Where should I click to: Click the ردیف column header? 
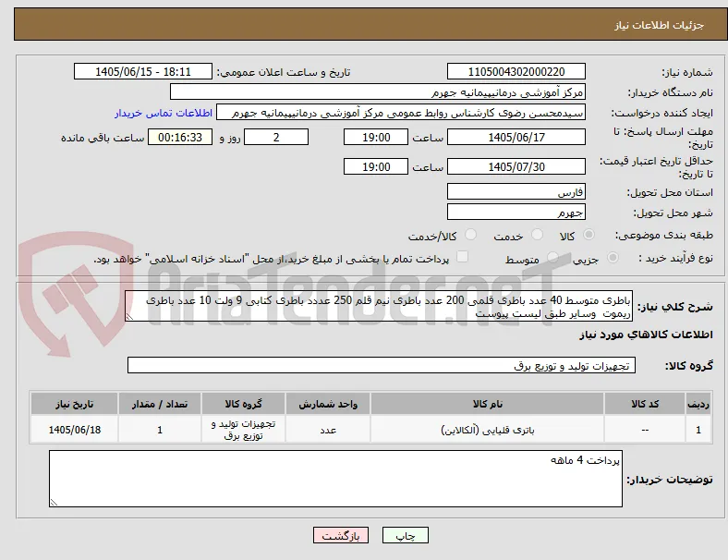[698, 404]
